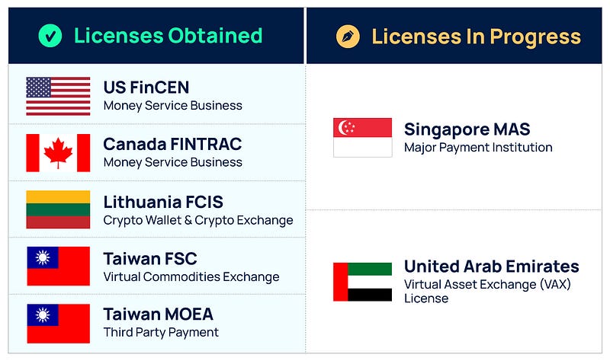
Task: Click the Taiwan flag beside Taiwan MOEA
Action: [x=59, y=324]
